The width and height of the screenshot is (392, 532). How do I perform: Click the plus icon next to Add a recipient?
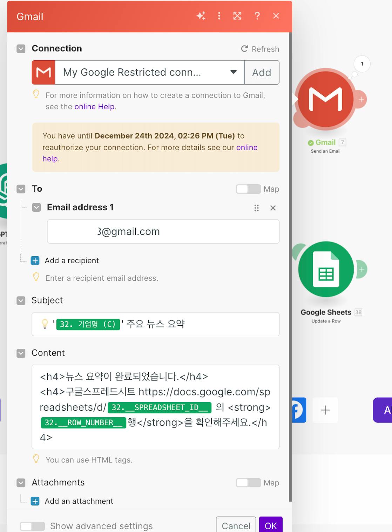point(35,261)
